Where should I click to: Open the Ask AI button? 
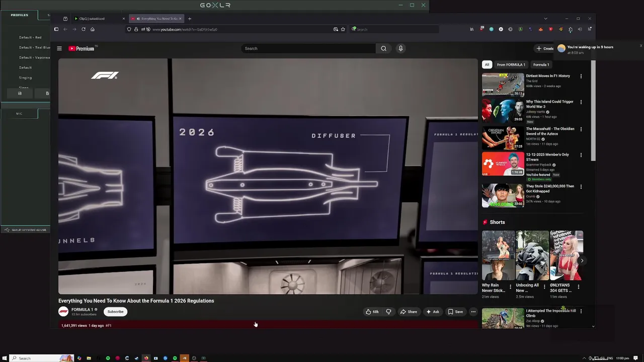433,312
